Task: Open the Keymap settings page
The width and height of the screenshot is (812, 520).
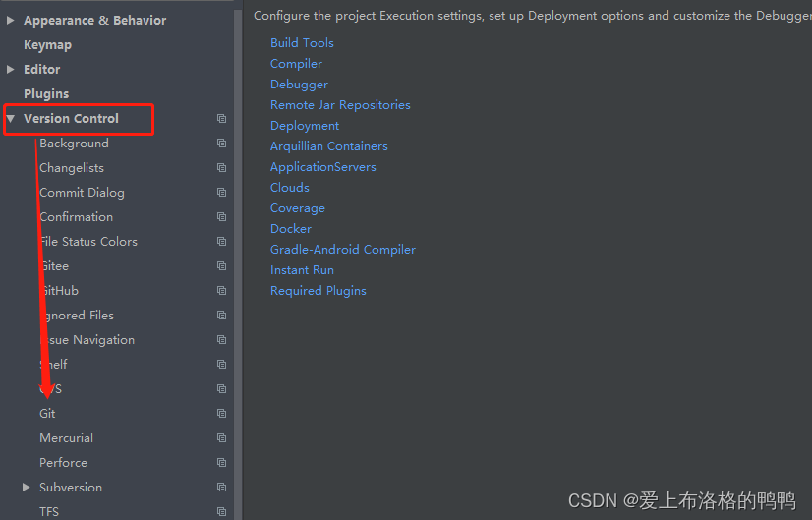Action: click(x=47, y=45)
